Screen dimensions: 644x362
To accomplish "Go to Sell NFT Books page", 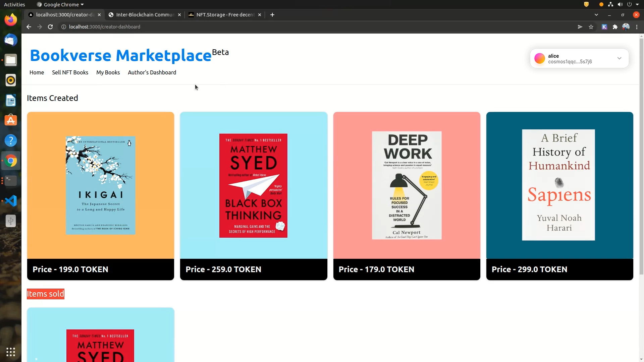I will [x=70, y=72].
